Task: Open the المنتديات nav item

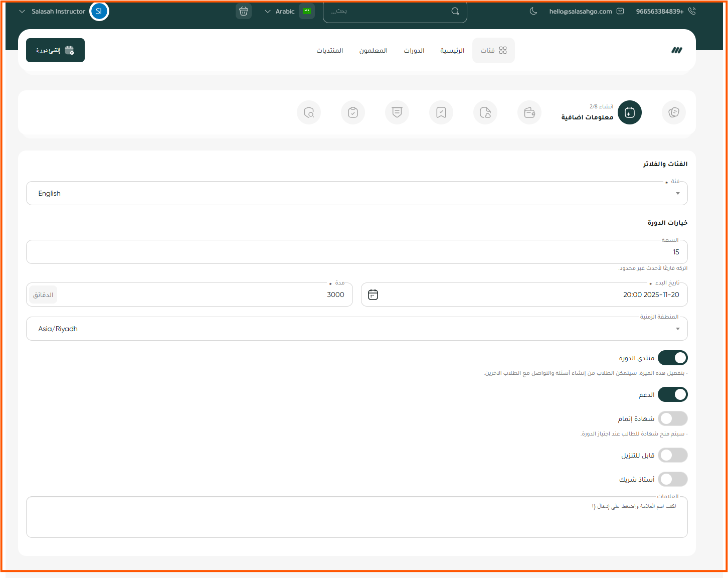Action: 330,51
